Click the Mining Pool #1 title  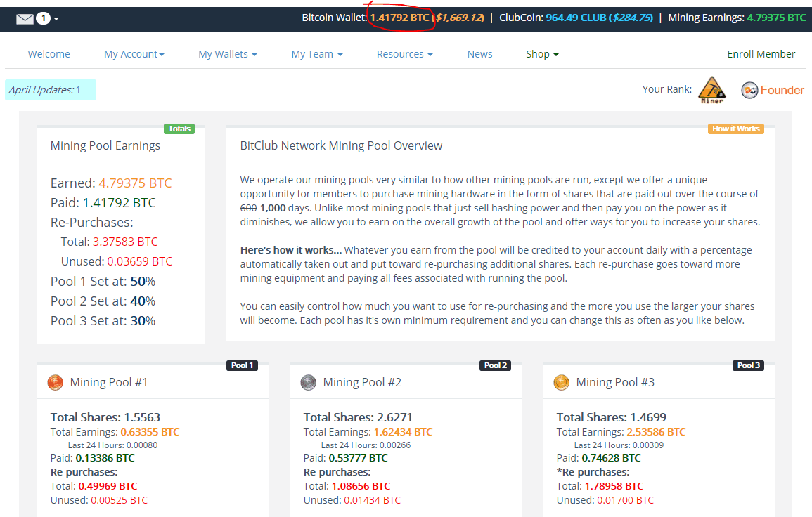[x=109, y=382]
